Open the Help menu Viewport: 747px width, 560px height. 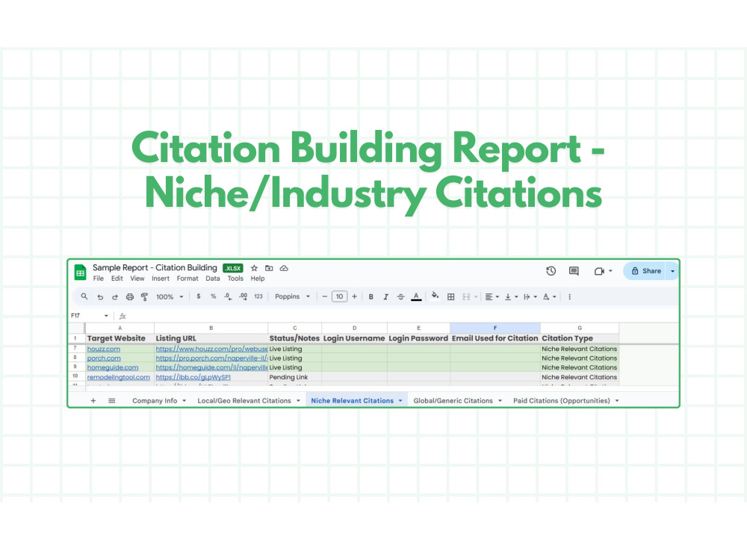pyautogui.click(x=257, y=278)
